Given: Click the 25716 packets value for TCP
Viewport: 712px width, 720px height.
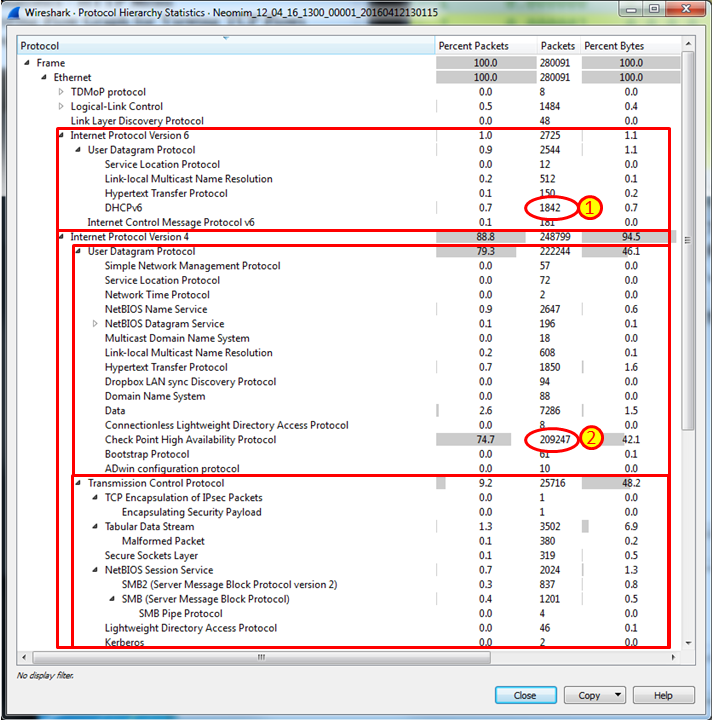Looking at the screenshot, I should pyautogui.click(x=552, y=483).
